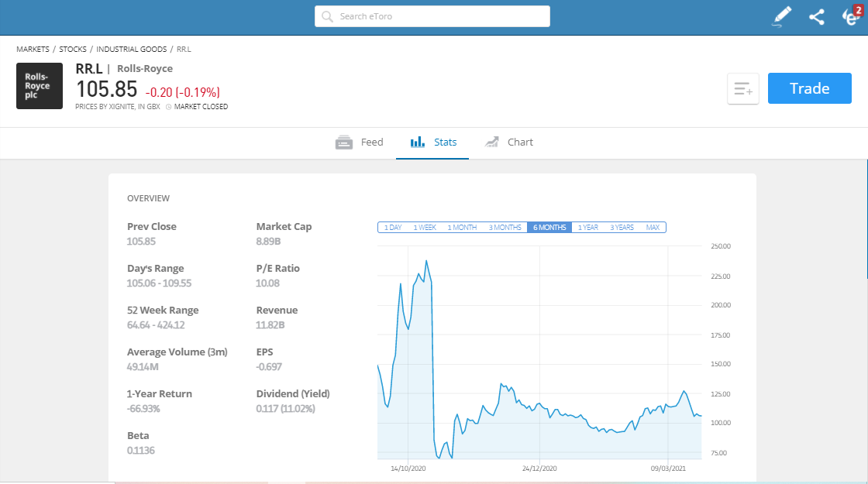
Task: Click the Rolls-Royce plc logo thumbnail
Action: (40, 86)
